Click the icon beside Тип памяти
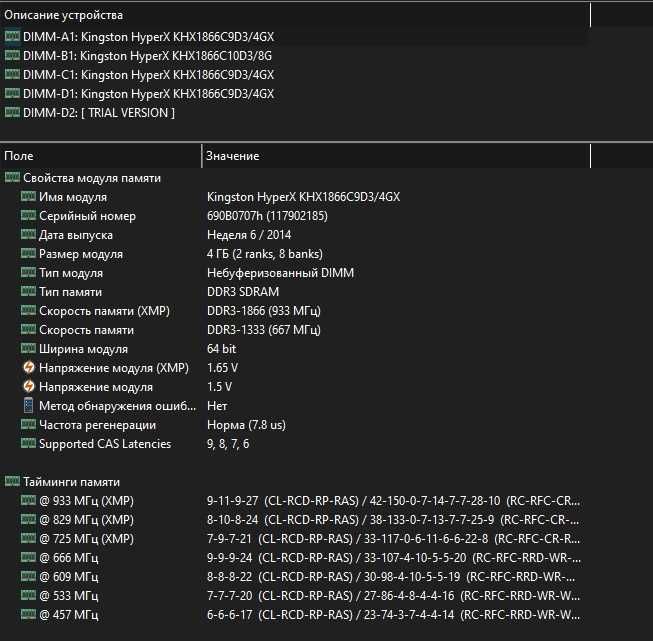This screenshot has height=641, width=653. 28,291
